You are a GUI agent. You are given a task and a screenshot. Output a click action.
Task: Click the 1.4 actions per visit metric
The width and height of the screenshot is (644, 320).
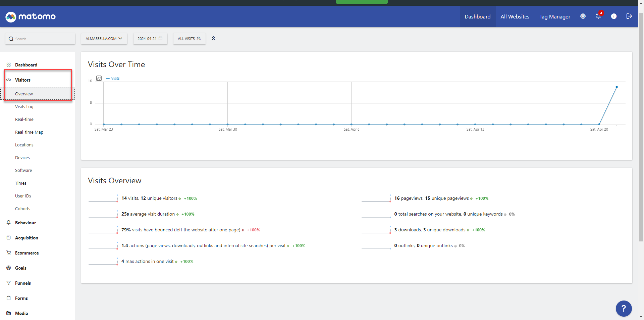204,246
